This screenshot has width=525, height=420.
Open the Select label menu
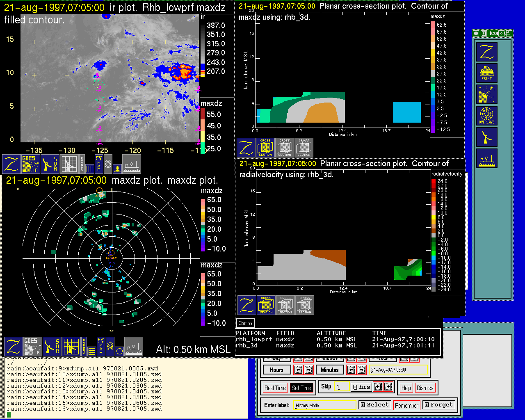click(374, 405)
